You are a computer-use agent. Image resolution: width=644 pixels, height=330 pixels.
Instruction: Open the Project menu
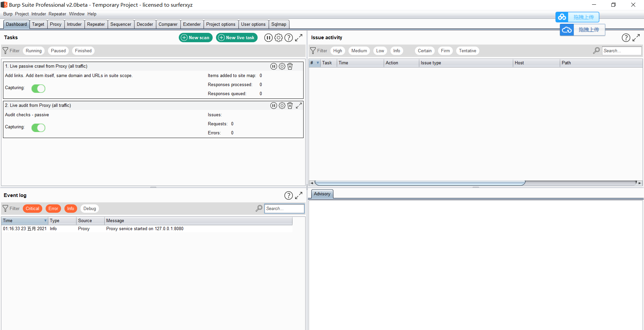coord(22,14)
